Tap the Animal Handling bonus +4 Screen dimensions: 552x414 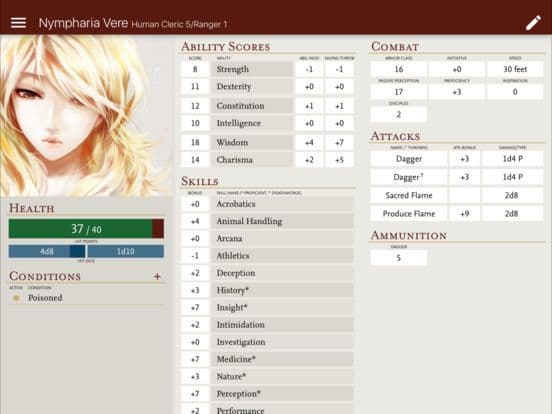tap(195, 221)
